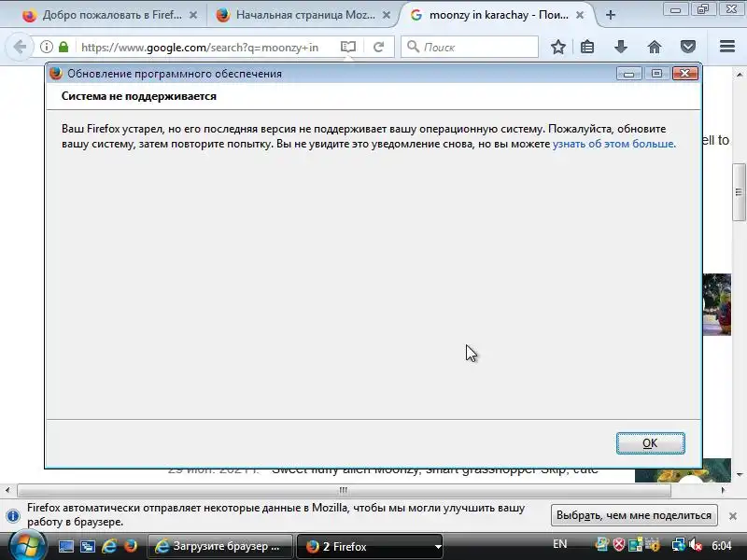
Task: Open 'Загрузите браузер ...' taskbar button
Action: click(219, 546)
